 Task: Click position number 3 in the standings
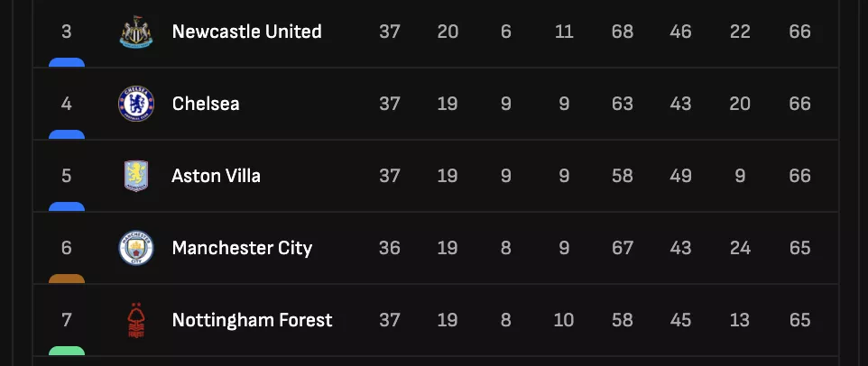coord(66,32)
